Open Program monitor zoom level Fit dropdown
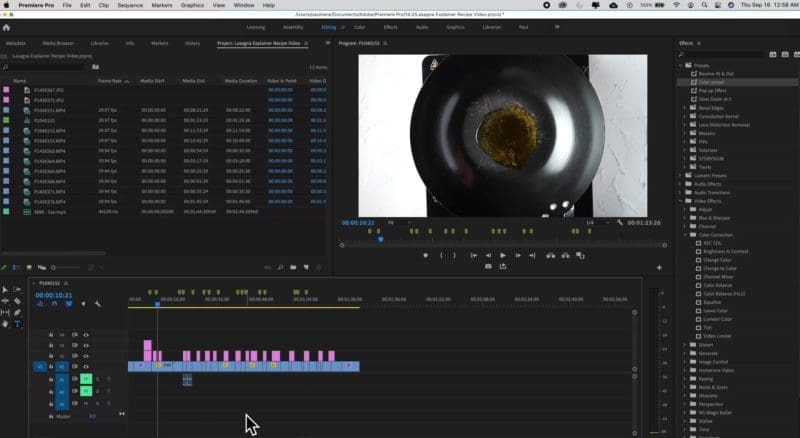Viewport: 800px width, 438px height. pyautogui.click(x=399, y=223)
